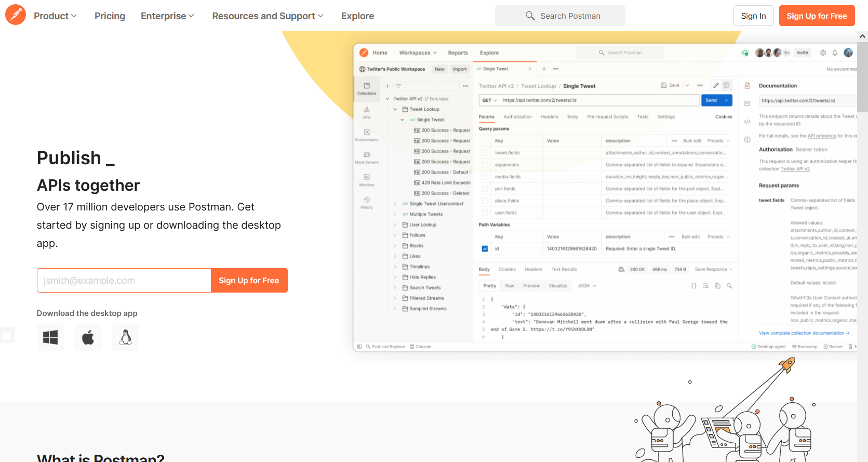This screenshot has width=868, height=462.
Task: Open the GET method dropdown
Action: pos(489,100)
